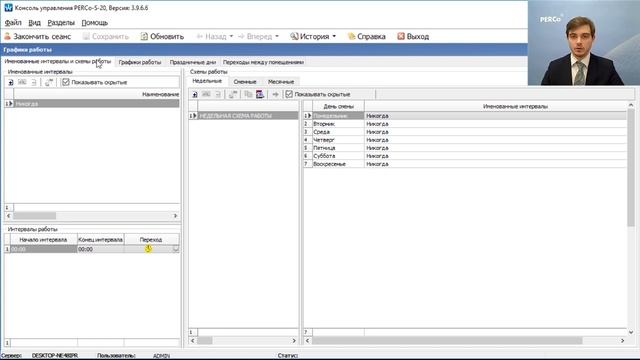Screen dimensions: 640x360
Task: Select Именованные интервалы и схемы работы tab
Action: click(58, 61)
